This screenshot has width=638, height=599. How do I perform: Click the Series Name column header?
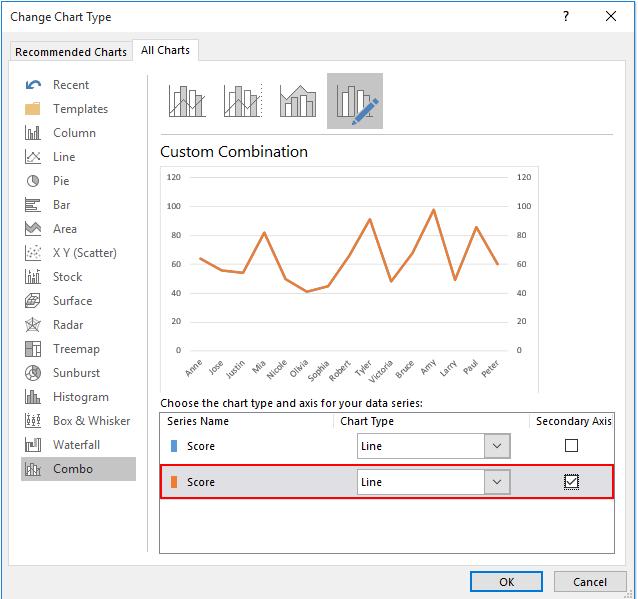click(x=198, y=421)
